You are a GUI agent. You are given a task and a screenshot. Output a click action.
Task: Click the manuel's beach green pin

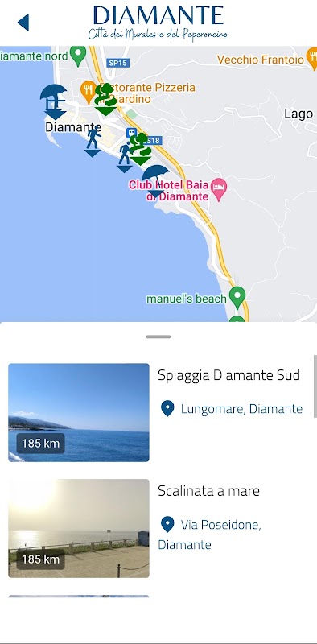tap(237, 298)
